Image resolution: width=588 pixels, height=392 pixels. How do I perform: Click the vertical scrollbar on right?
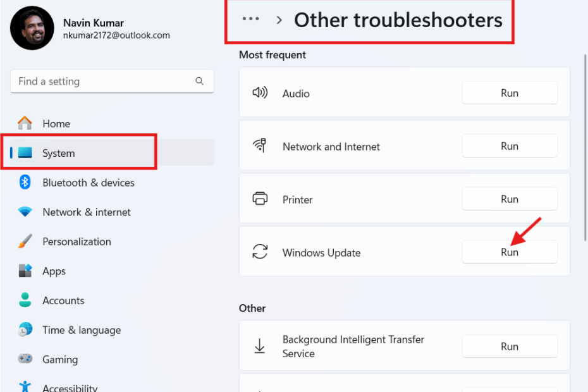coord(585,147)
